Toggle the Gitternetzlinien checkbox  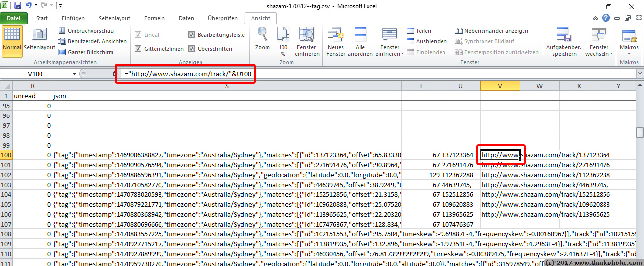(138, 49)
